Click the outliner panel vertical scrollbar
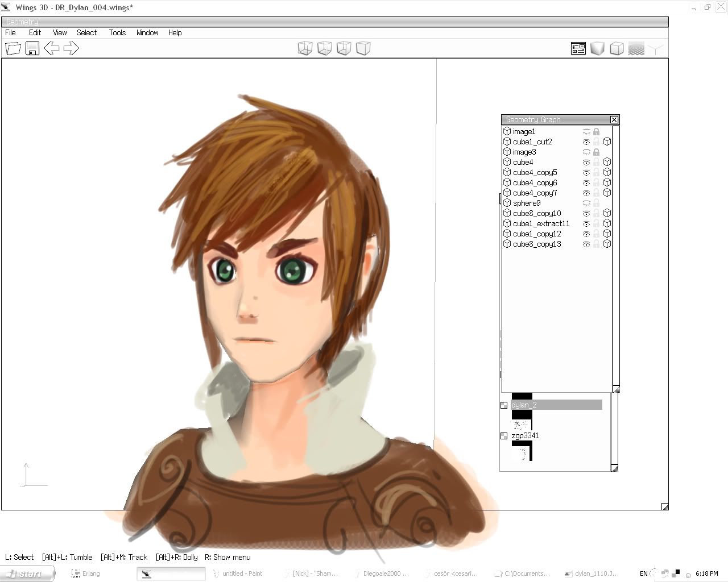The height and width of the screenshot is (582, 728). tap(614, 429)
